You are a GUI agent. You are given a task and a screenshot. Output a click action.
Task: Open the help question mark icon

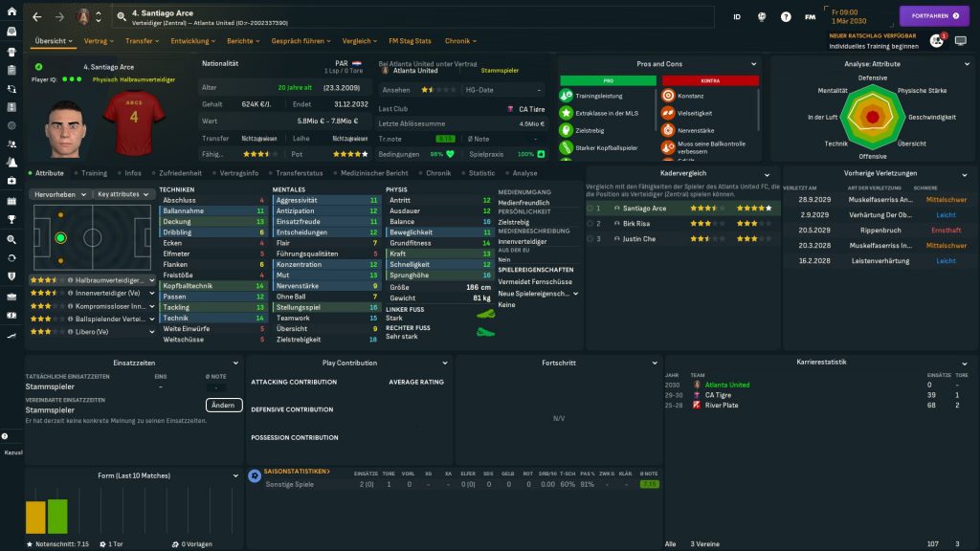pyautogui.click(x=786, y=17)
